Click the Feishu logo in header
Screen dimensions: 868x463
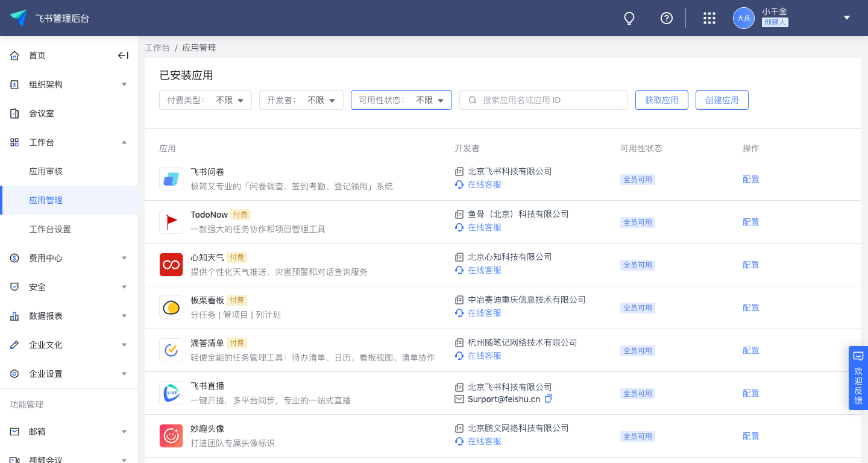coord(19,18)
